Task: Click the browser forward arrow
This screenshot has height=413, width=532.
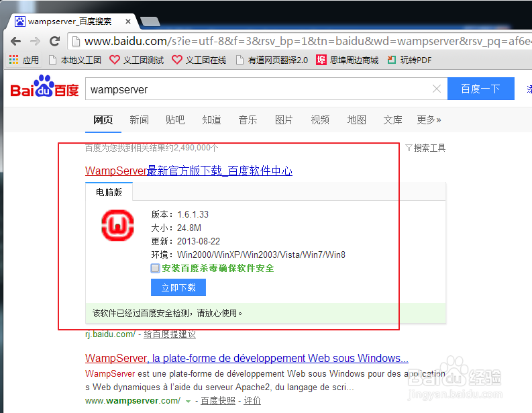Action: (x=36, y=42)
